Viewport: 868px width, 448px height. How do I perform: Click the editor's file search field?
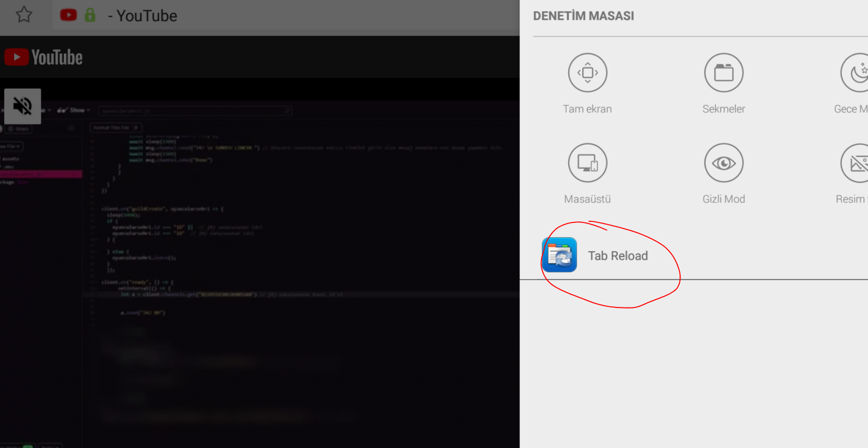coord(195,111)
